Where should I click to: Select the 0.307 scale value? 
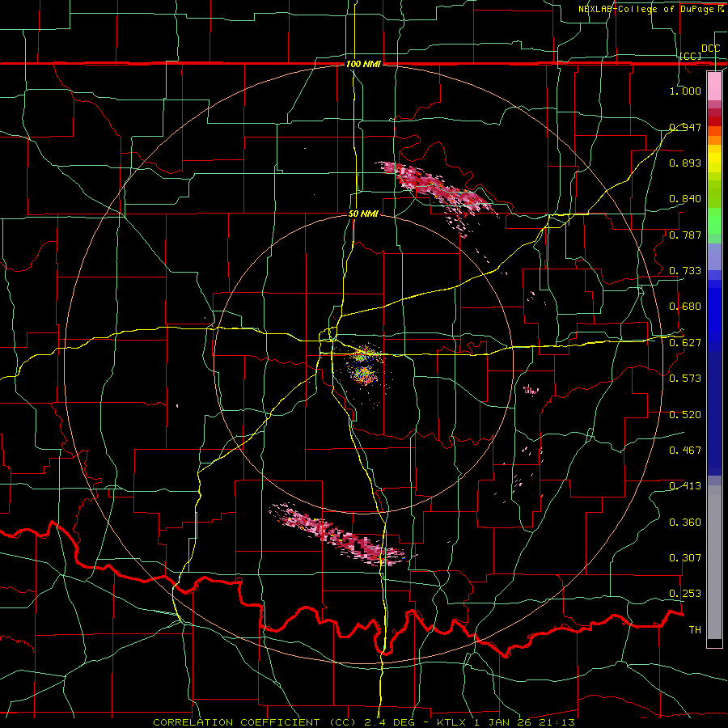[x=685, y=558]
